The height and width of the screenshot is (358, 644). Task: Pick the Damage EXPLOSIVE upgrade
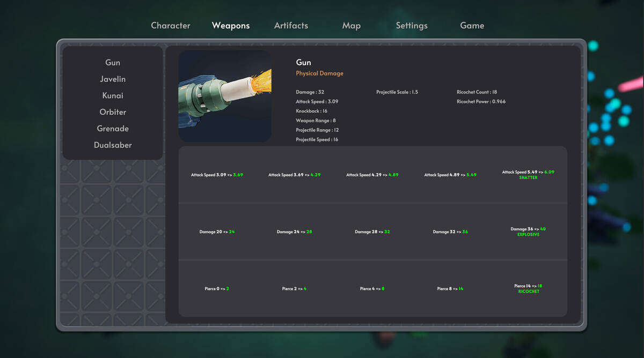(528, 232)
